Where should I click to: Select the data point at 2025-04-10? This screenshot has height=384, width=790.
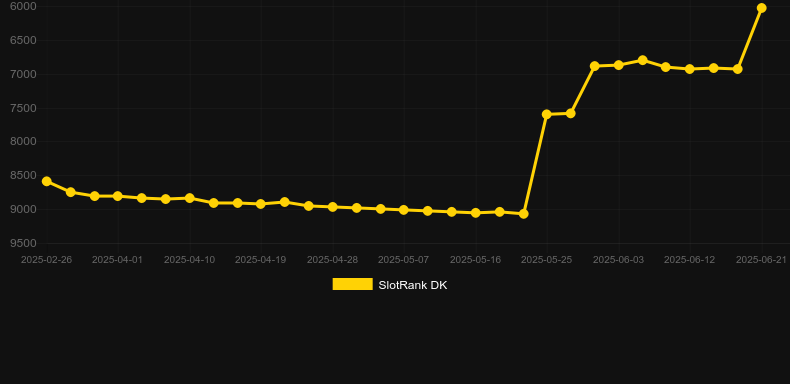[x=189, y=198]
